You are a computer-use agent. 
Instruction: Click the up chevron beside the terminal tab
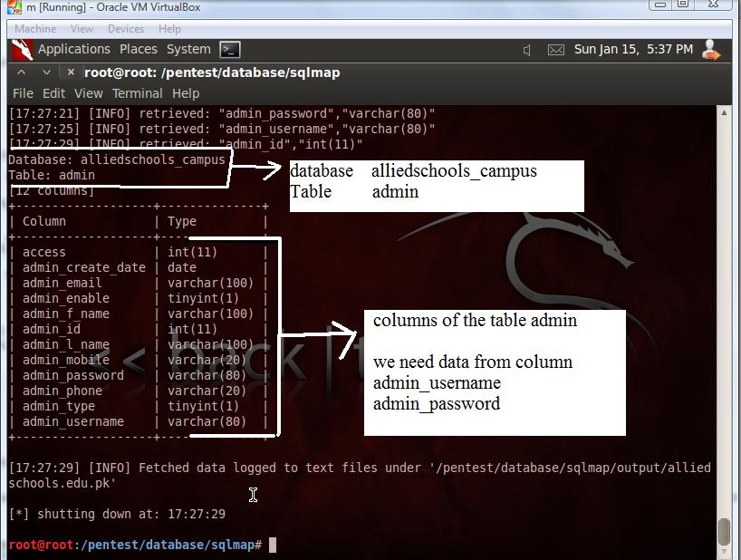[20, 72]
